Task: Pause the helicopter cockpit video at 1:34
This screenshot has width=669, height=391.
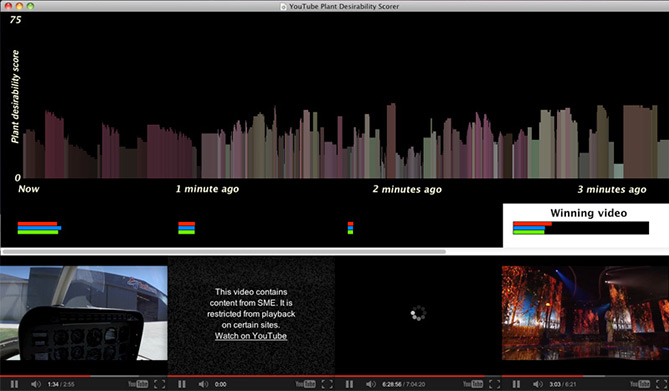Action: click(x=14, y=384)
